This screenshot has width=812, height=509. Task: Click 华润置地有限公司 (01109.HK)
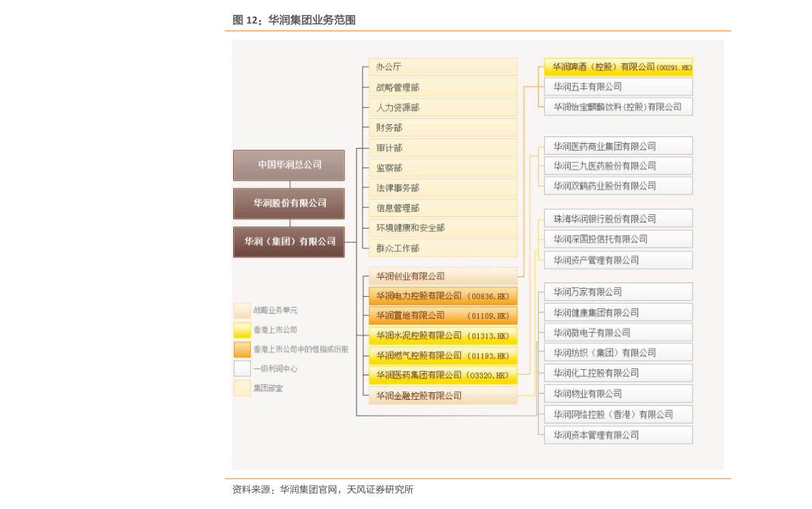pyautogui.click(x=442, y=315)
